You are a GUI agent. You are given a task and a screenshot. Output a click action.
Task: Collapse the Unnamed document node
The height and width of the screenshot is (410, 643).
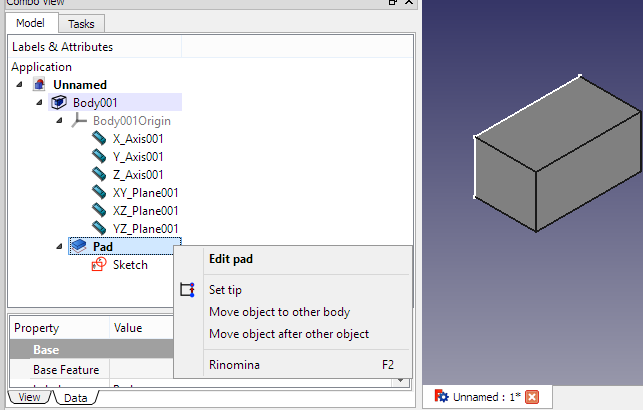pos(20,84)
